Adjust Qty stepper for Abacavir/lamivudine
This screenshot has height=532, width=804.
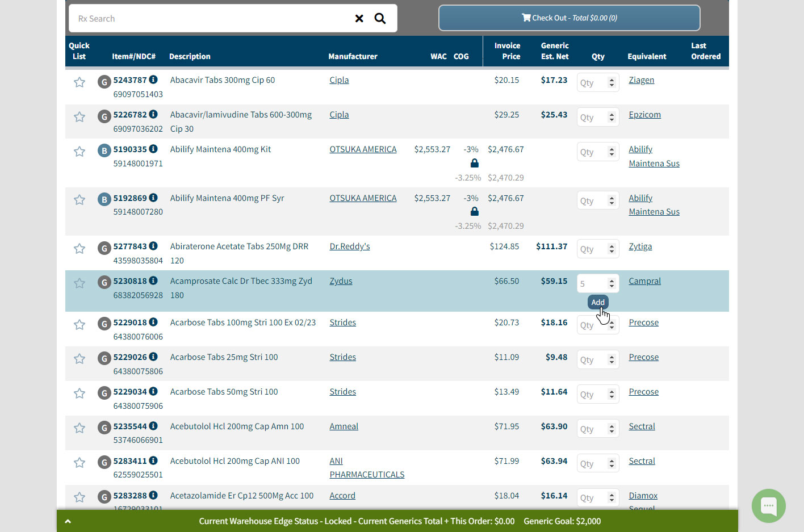[x=612, y=118]
